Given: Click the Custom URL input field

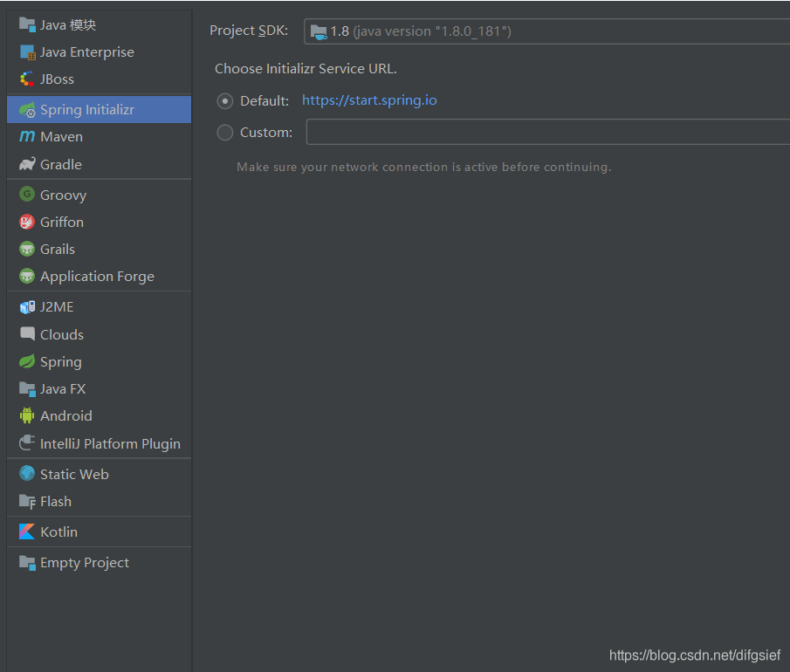Looking at the screenshot, I should click(547, 132).
